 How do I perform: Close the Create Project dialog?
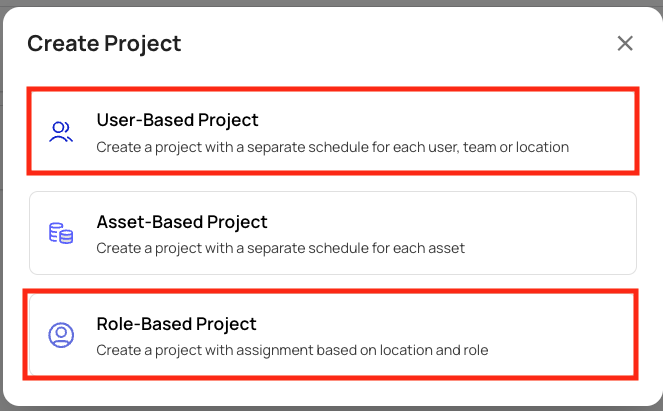[x=625, y=43]
